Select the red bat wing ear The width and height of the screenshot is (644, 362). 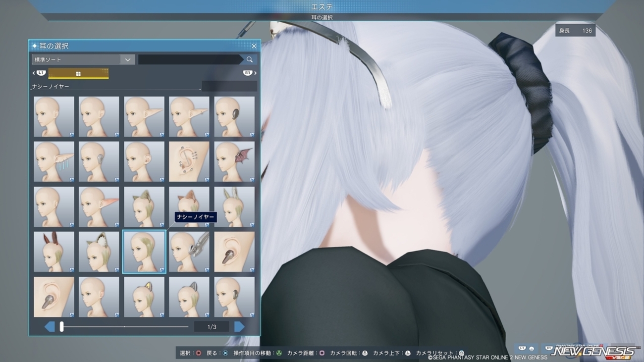coord(234,162)
